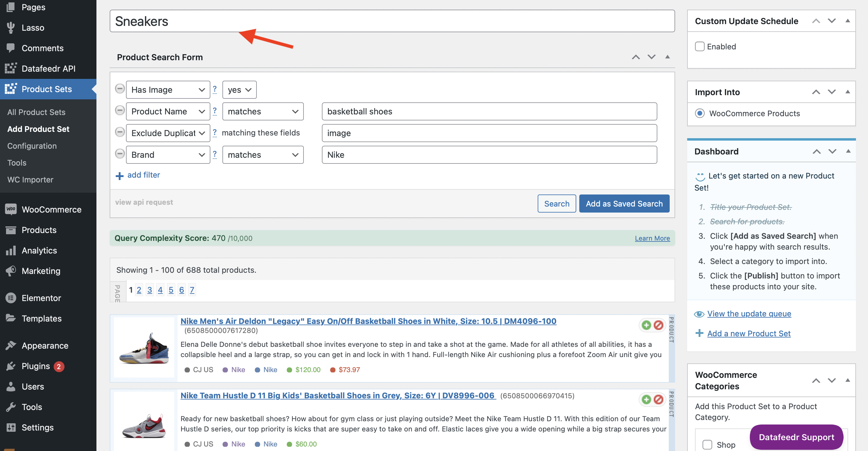
Task: Open matches operator dropdown for Brand
Action: pyautogui.click(x=263, y=154)
